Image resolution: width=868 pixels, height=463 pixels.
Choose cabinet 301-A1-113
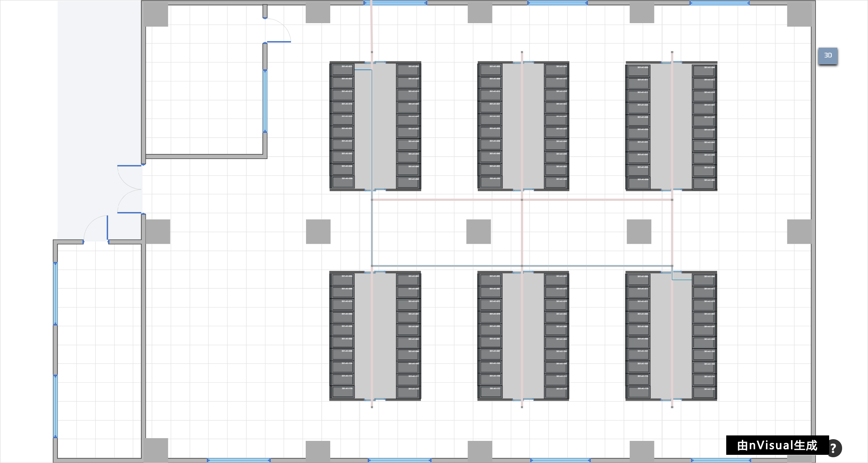[x=639, y=380]
